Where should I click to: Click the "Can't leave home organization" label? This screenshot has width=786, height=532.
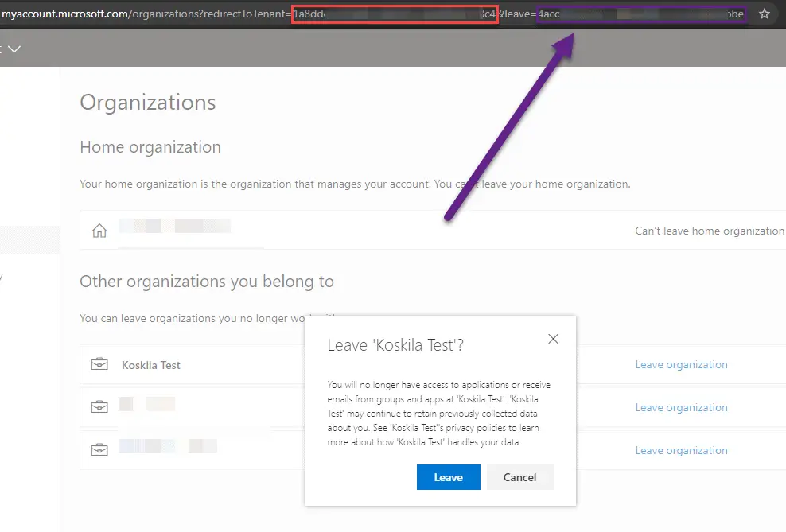(709, 231)
